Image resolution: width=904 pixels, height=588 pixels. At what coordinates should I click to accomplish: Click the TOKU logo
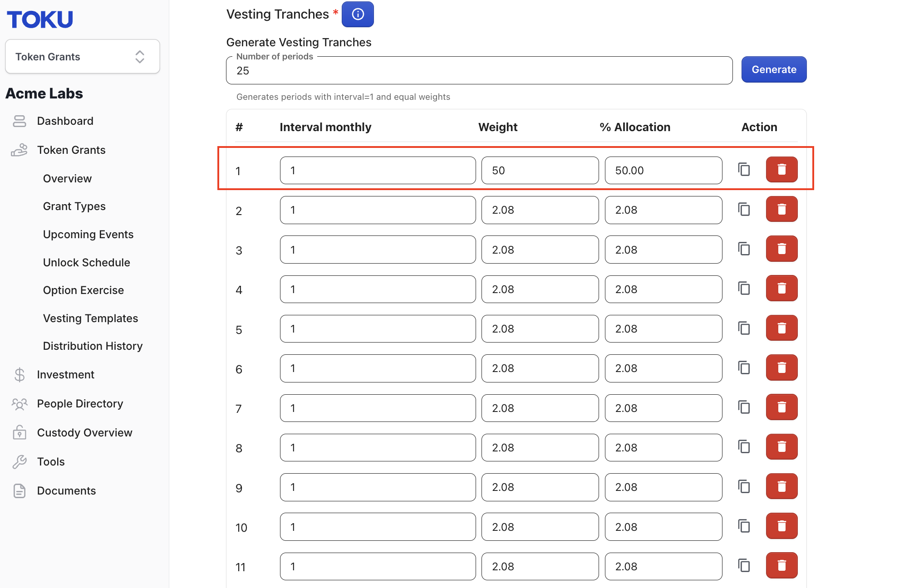40,19
